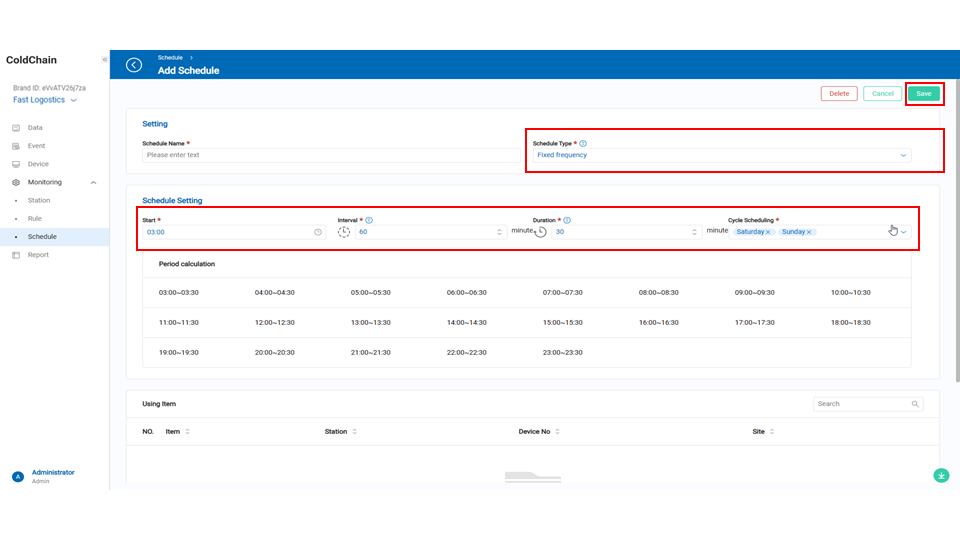Viewport: 960px width, 540px height.
Task: Open the Device page in the sidebar
Action: point(38,164)
